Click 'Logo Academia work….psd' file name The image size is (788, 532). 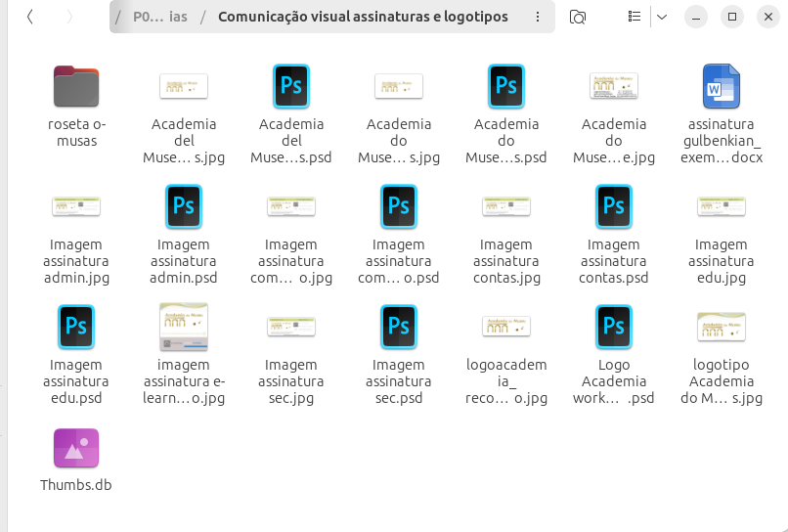click(614, 381)
